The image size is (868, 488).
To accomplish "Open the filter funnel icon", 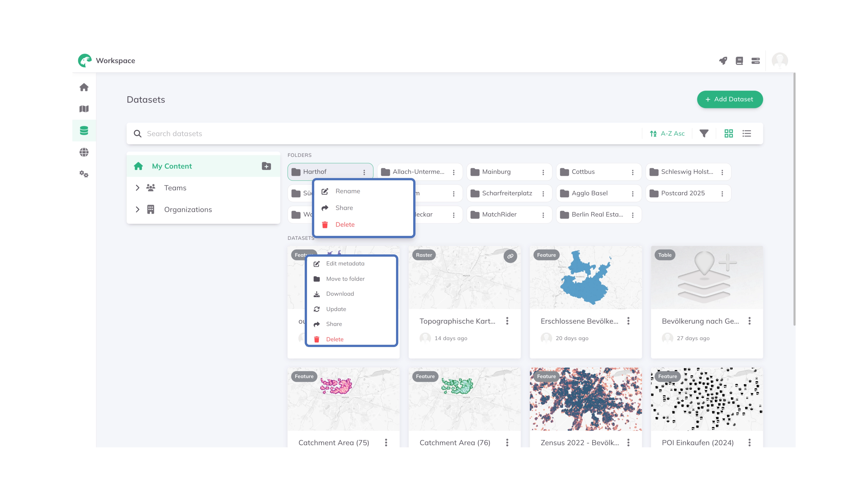I will [x=704, y=133].
